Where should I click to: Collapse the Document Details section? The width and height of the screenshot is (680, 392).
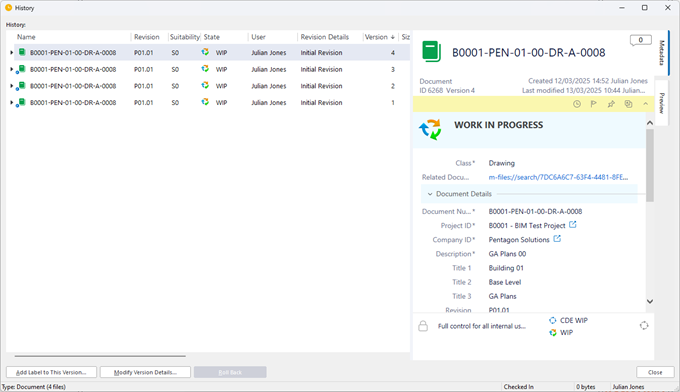(430, 194)
